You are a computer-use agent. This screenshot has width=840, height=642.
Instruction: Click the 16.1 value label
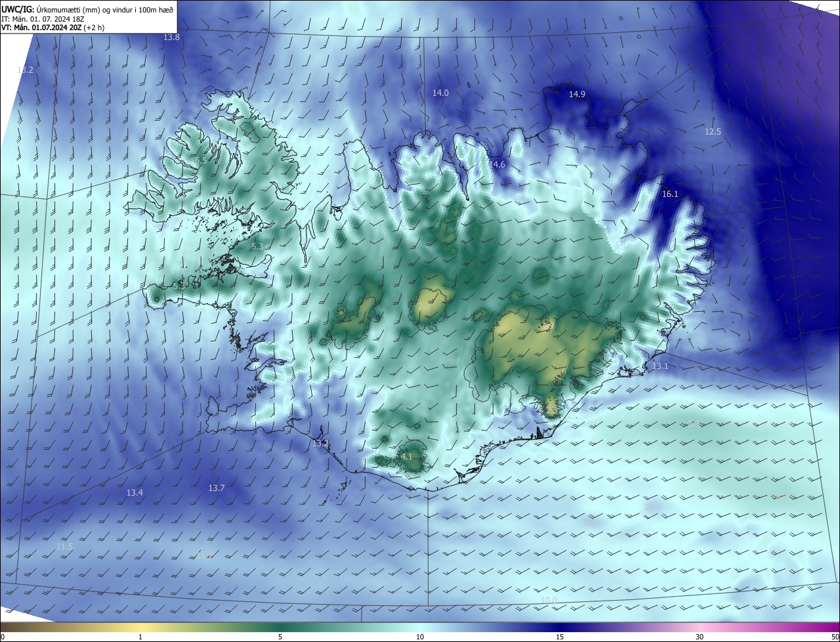coord(670,194)
